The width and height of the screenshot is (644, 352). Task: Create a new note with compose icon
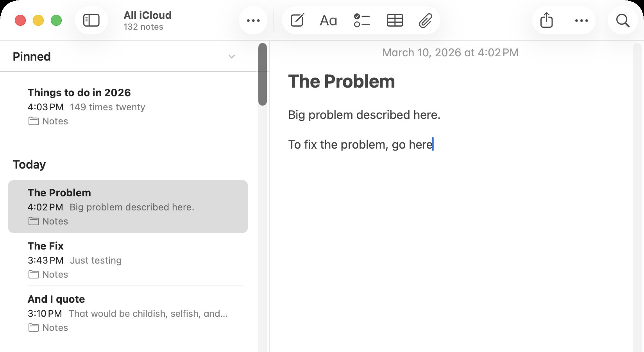coord(297,20)
